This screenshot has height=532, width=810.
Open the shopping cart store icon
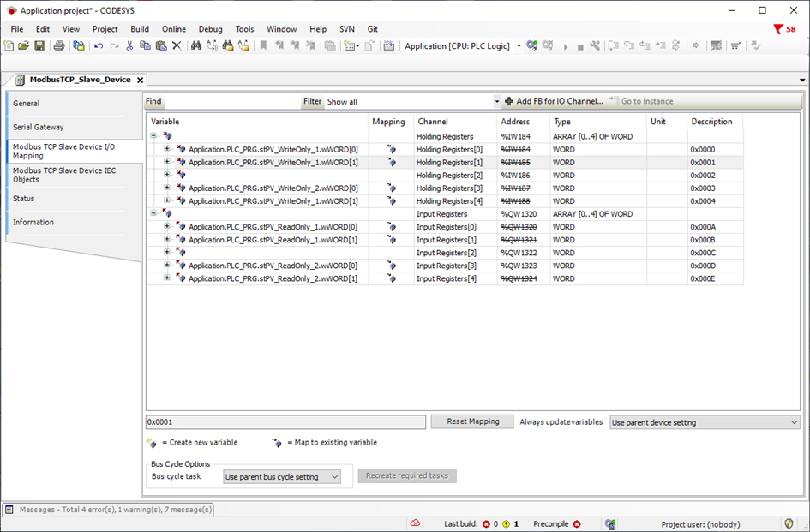(735, 45)
